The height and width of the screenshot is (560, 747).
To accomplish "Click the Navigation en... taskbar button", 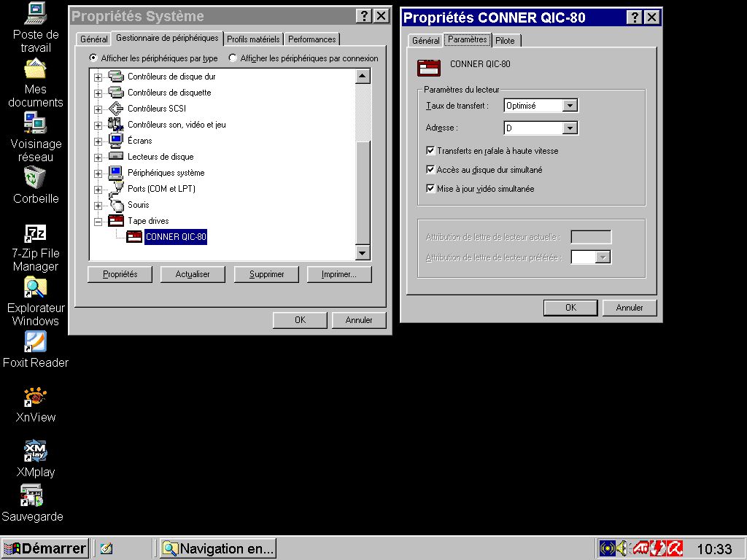I will 218,548.
